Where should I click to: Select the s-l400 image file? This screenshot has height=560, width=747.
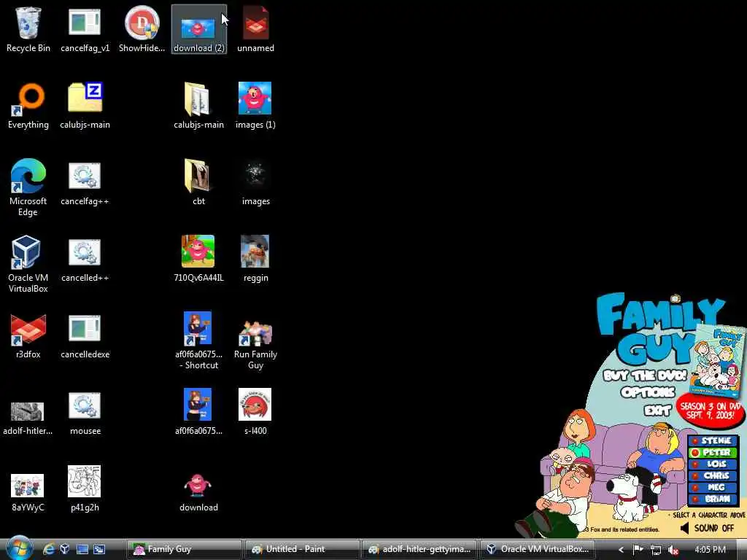point(255,413)
